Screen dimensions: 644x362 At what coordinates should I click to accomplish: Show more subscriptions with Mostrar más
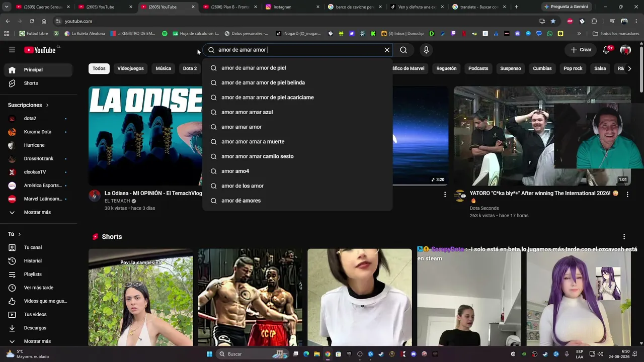tap(38, 212)
